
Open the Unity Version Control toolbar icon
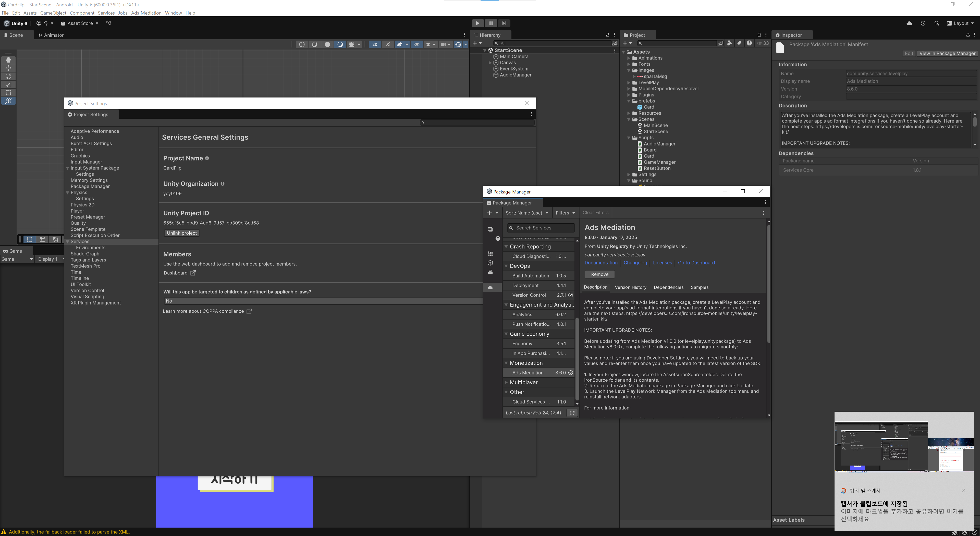[x=108, y=23]
